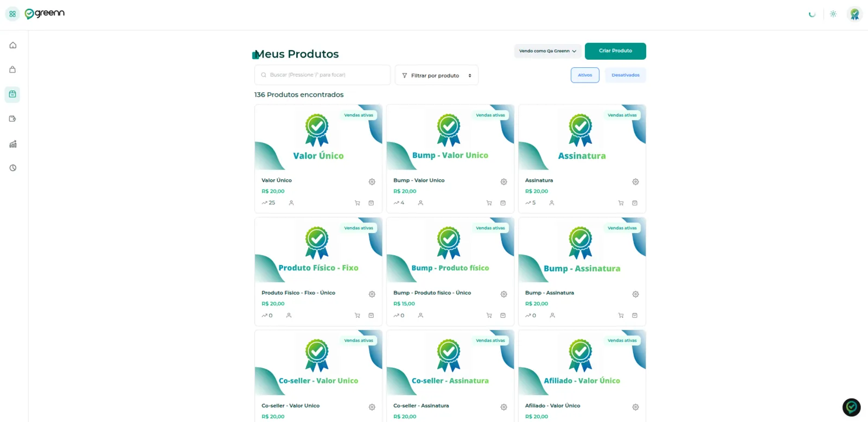
Task: Click 'Vendas ativas' badge on Assinatura card
Action: (x=622, y=115)
